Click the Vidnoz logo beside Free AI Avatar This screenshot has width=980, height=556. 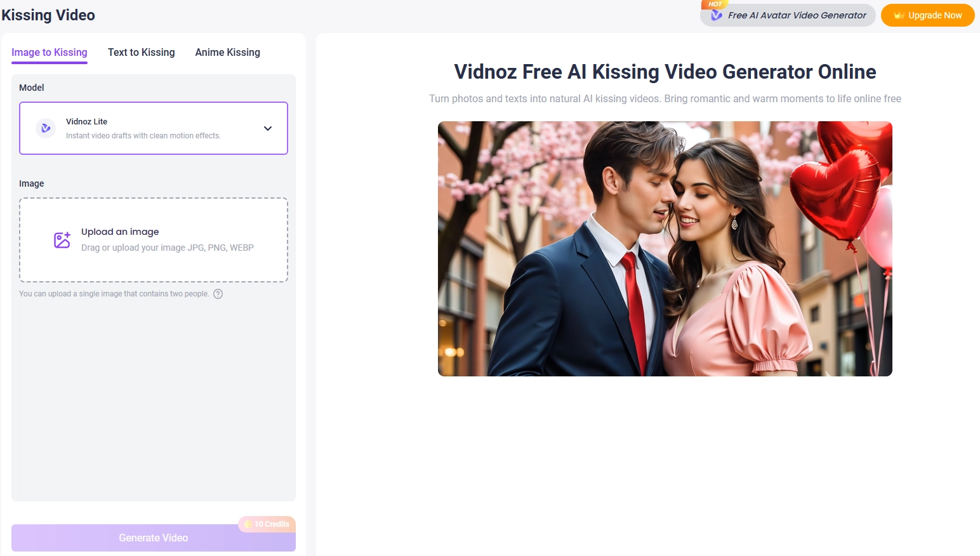[x=717, y=15]
